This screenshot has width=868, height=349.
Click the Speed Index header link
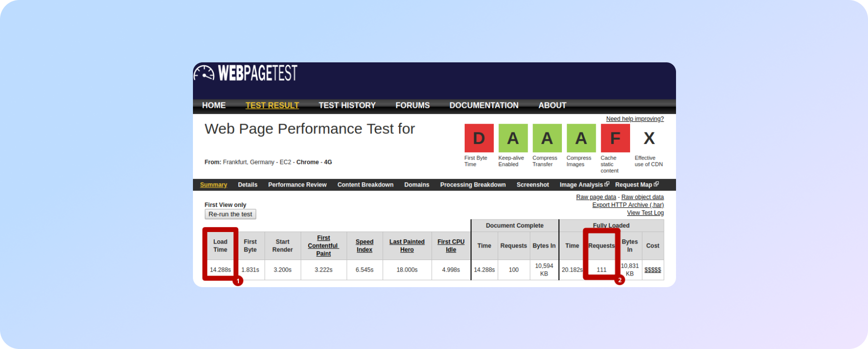click(x=365, y=246)
